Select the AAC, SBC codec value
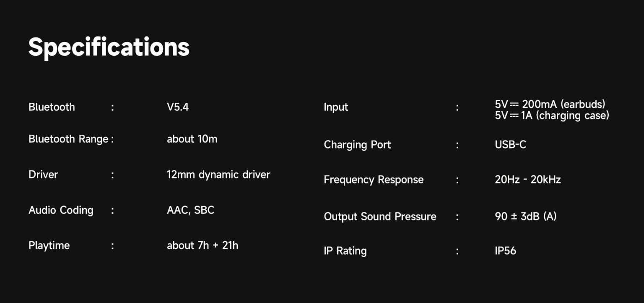 click(x=190, y=210)
